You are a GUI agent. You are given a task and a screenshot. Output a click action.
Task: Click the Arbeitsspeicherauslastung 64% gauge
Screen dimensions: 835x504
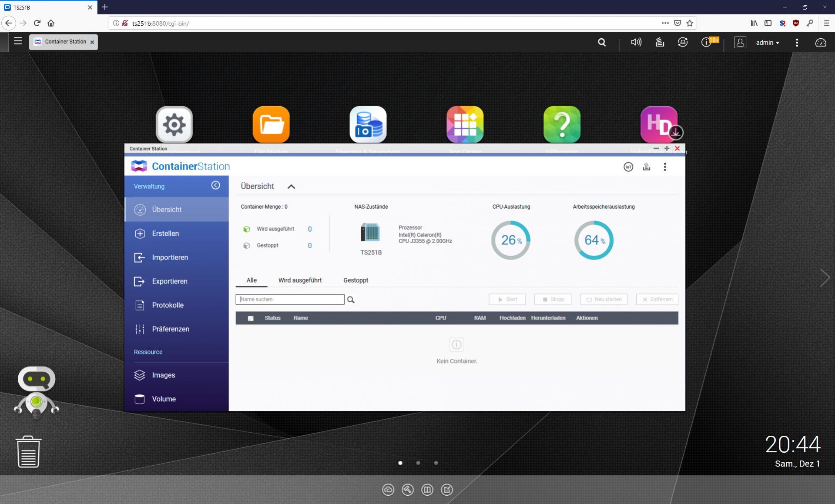click(594, 240)
